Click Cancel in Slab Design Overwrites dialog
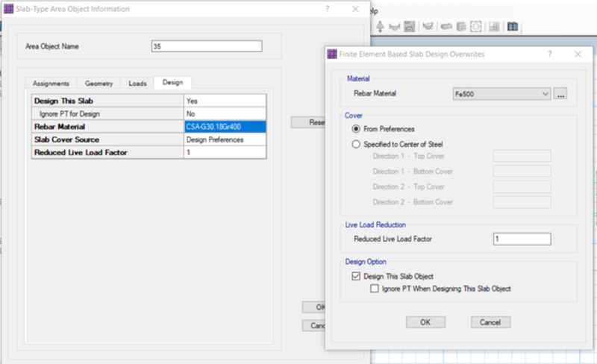This screenshot has height=364, width=597. click(x=490, y=322)
